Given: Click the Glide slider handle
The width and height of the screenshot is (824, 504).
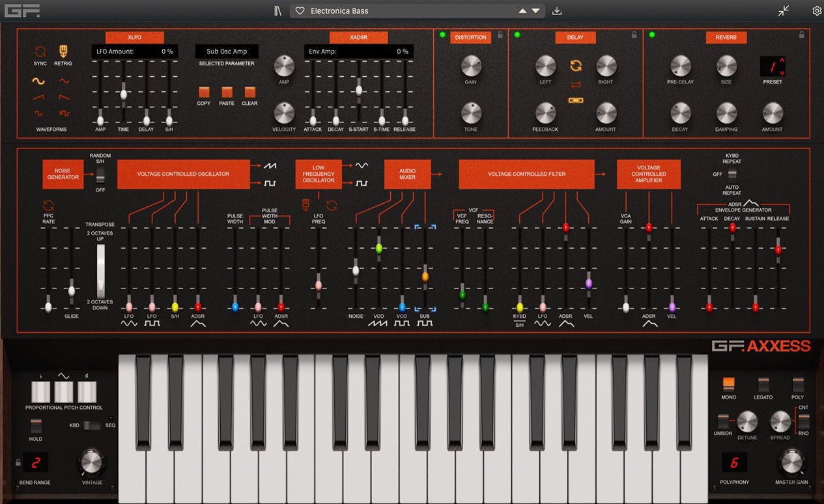Looking at the screenshot, I should [x=72, y=290].
